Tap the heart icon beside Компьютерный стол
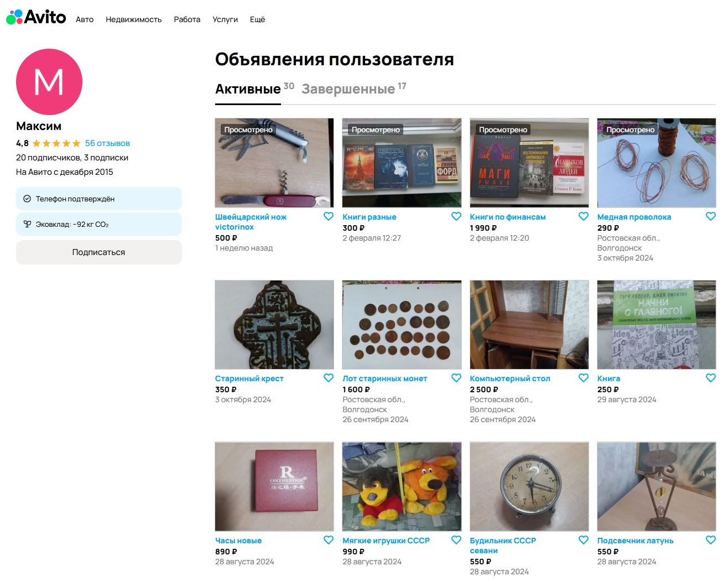 tap(584, 378)
